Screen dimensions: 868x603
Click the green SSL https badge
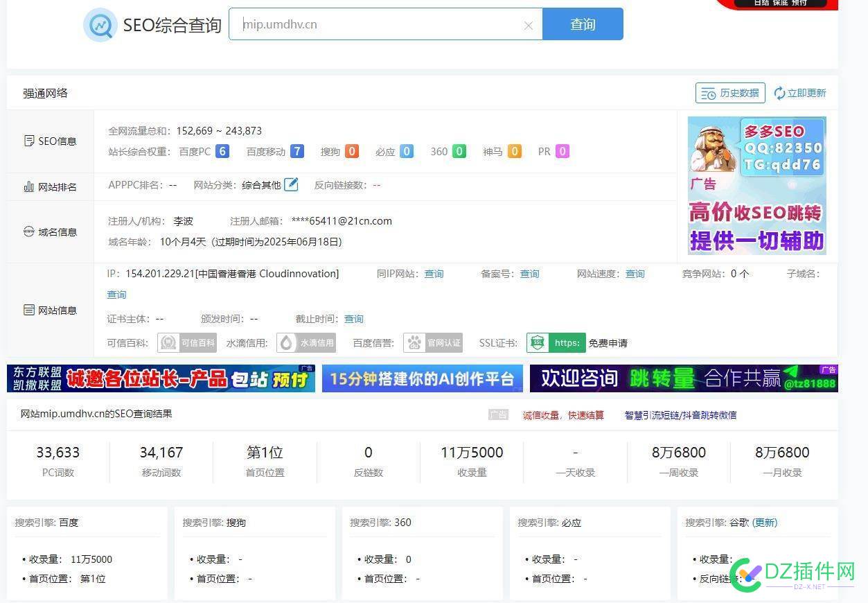[556, 342]
